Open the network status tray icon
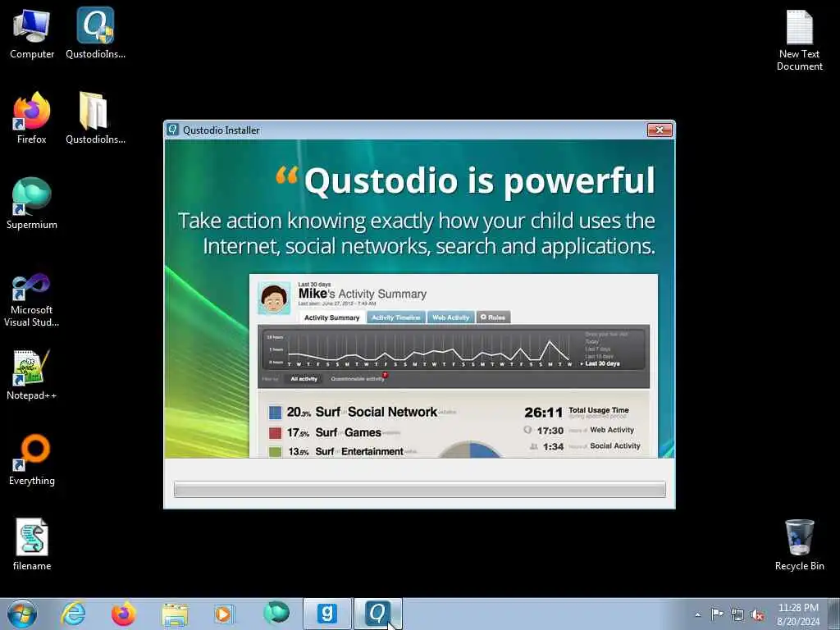The height and width of the screenshot is (630, 840). [x=737, y=614]
